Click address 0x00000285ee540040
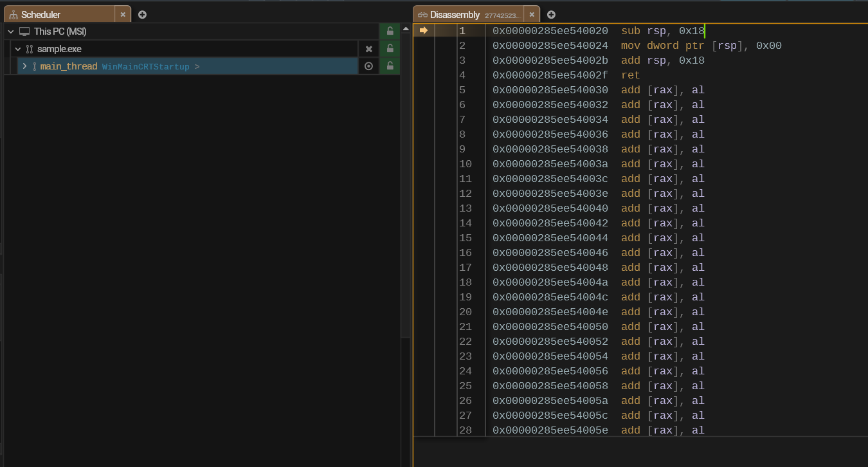The height and width of the screenshot is (467, 868). point(550,208)
